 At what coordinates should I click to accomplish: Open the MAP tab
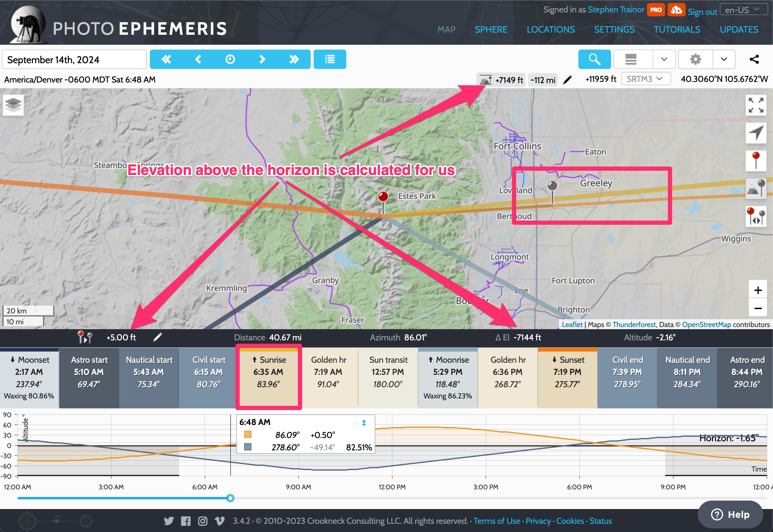click(x=446, y=29)
